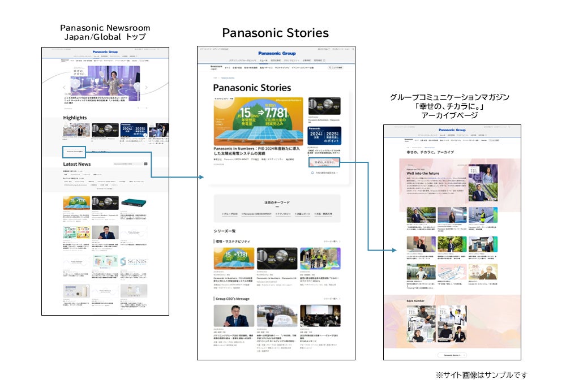Click the Panasonic GREEN IMPACT keyword link

click(256, 214)
